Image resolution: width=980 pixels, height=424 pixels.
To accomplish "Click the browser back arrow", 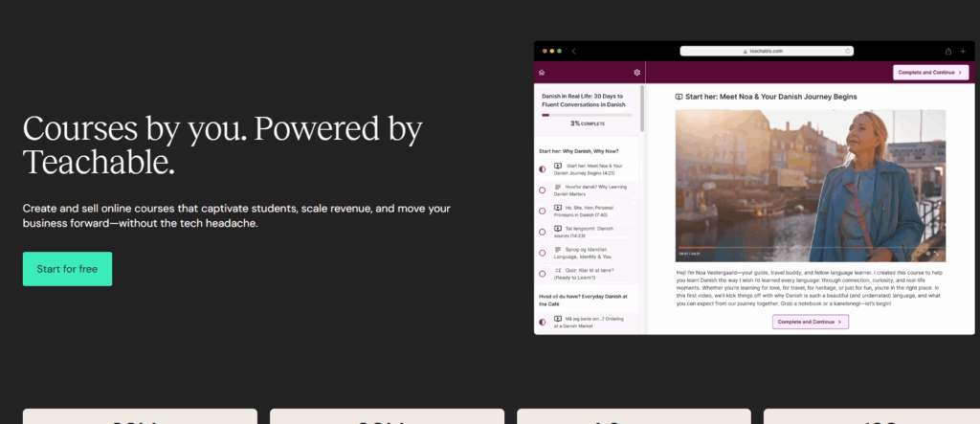I will coord(573,51).
